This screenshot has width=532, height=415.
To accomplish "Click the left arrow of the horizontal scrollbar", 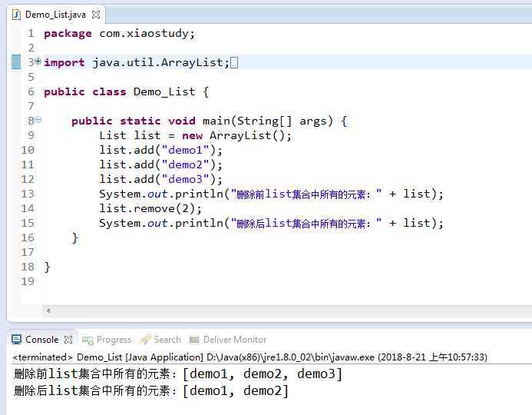I will [48, 310].
